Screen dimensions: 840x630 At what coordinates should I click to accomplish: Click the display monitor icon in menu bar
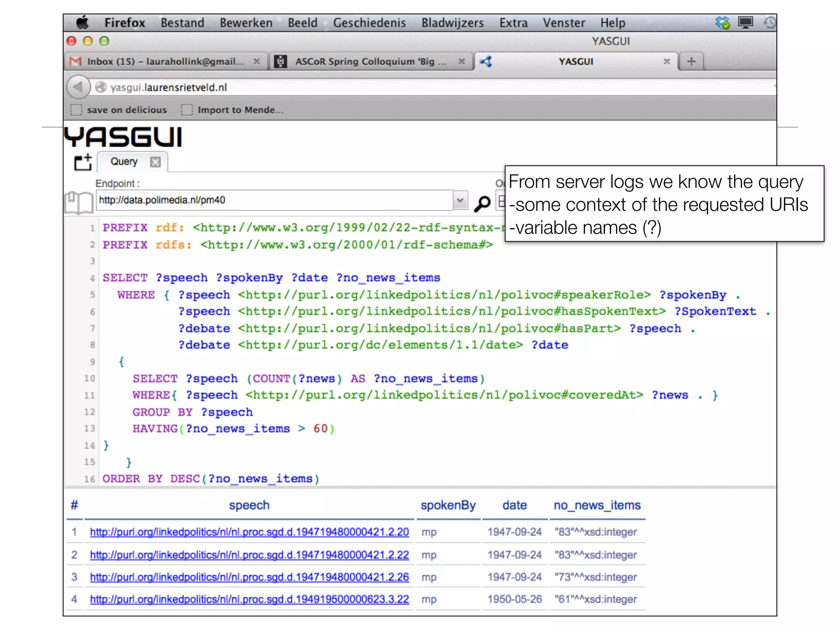(x=746, y=22)
